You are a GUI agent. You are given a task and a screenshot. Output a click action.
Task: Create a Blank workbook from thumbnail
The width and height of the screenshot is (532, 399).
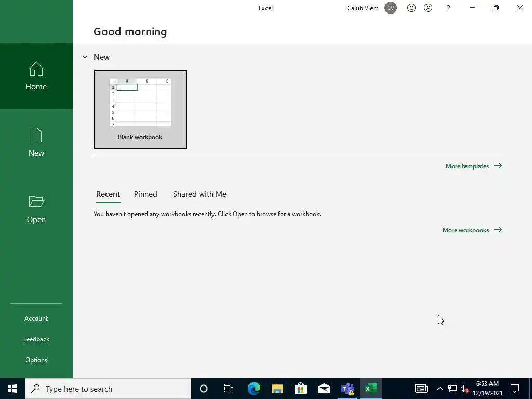pyautogui.click(x=140, y=110)
